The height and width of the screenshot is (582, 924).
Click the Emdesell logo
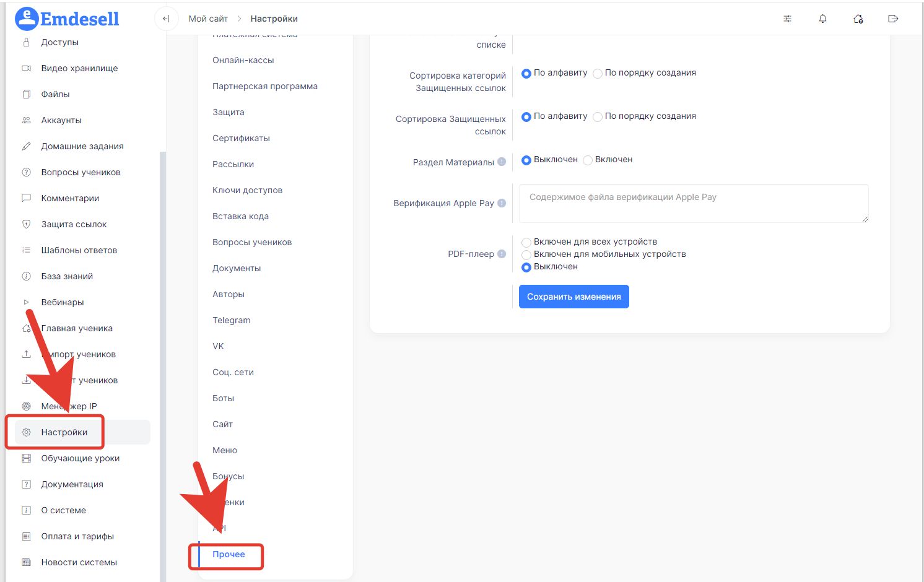click(x=67, y=19)
